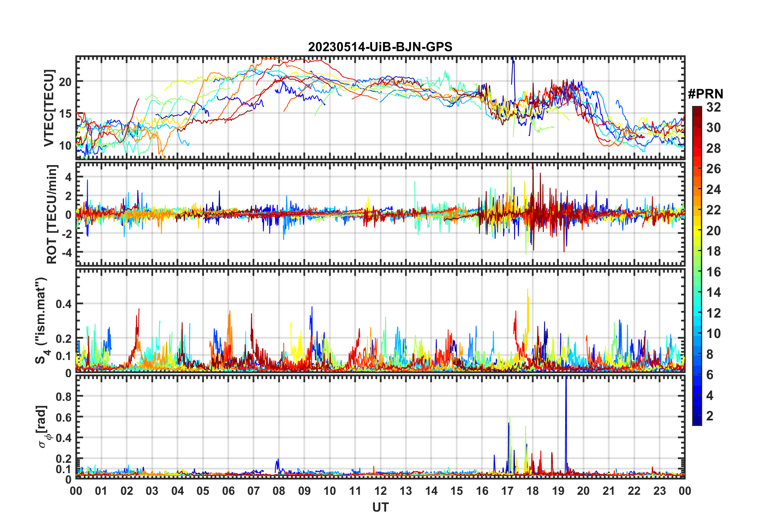Click the plot title 20230514-UiB-BJN-GPS
This screenshot has height=532, width=761.
380,47
